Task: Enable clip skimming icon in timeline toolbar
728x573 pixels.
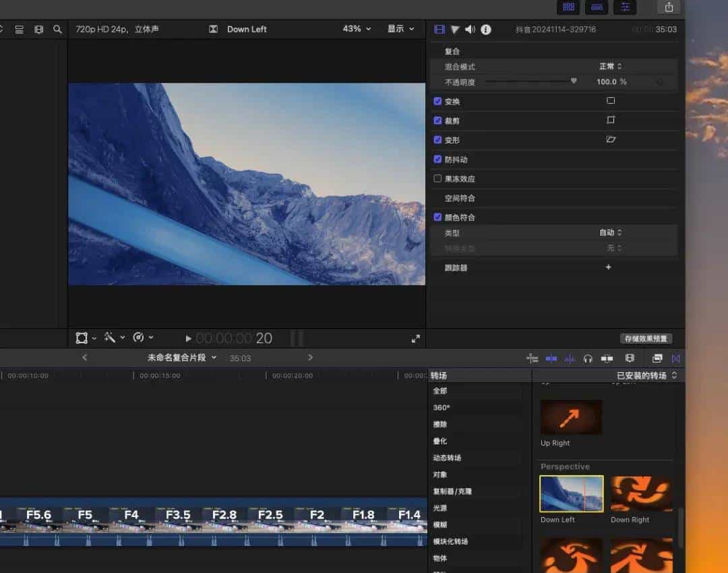Action: tap(551, 358)
